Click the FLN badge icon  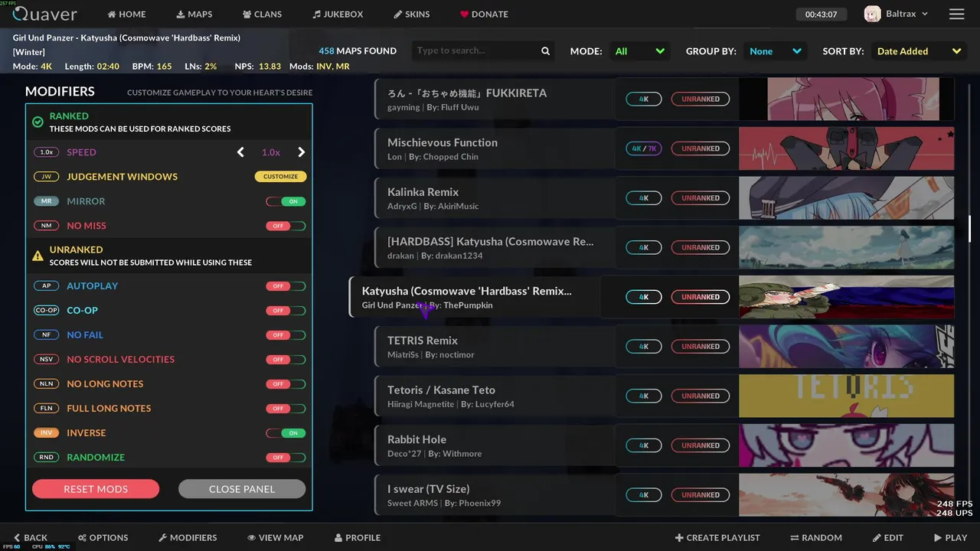click(x=47, y=409)
